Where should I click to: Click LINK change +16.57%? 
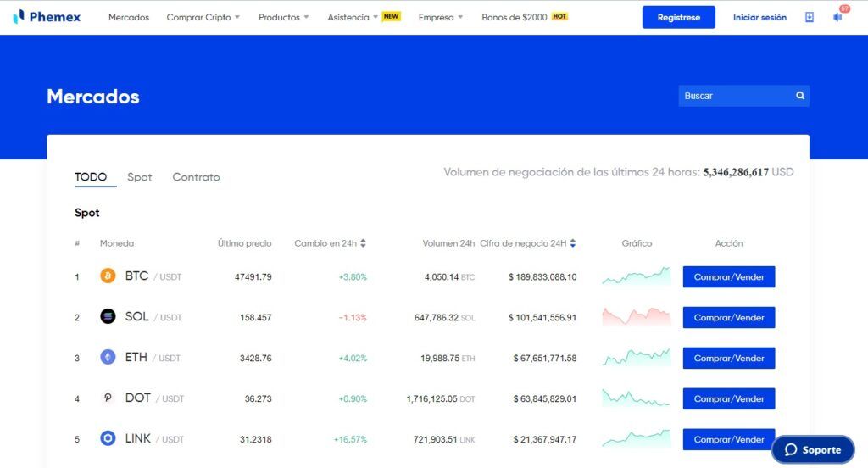click(x=350, y=439)
